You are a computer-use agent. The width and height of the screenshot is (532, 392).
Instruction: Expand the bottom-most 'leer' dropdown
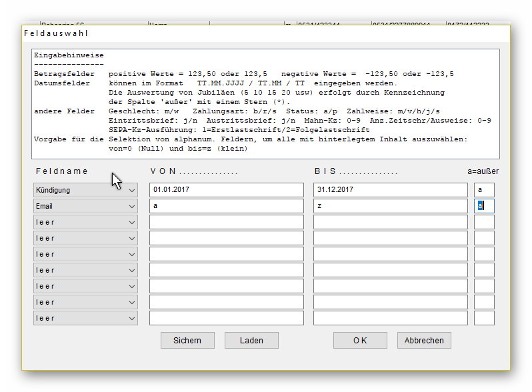click(x=85, y=318)
